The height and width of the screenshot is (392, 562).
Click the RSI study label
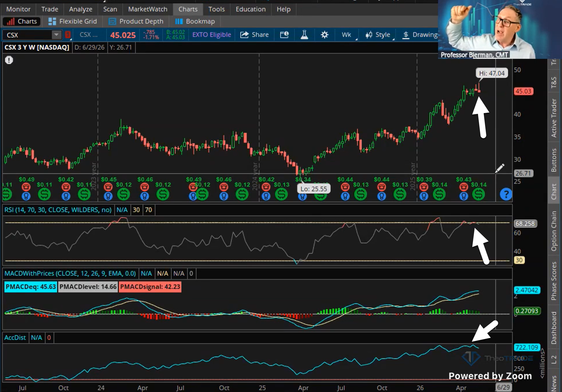pos(58,210)
